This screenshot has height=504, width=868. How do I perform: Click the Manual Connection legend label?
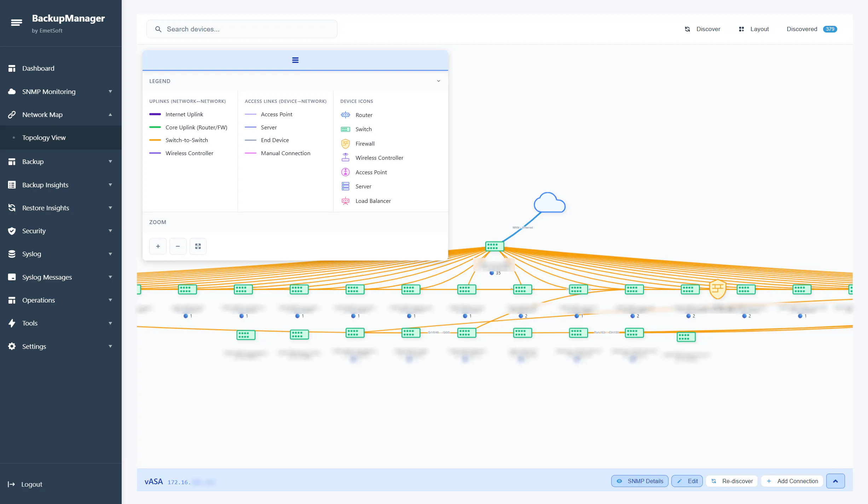[x=285, y=153]
